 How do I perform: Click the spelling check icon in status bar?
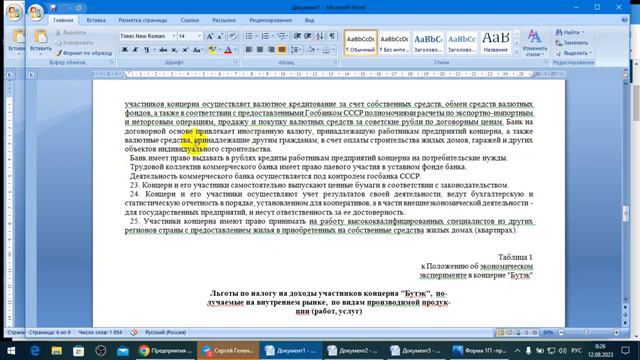(x=134, y=332)
